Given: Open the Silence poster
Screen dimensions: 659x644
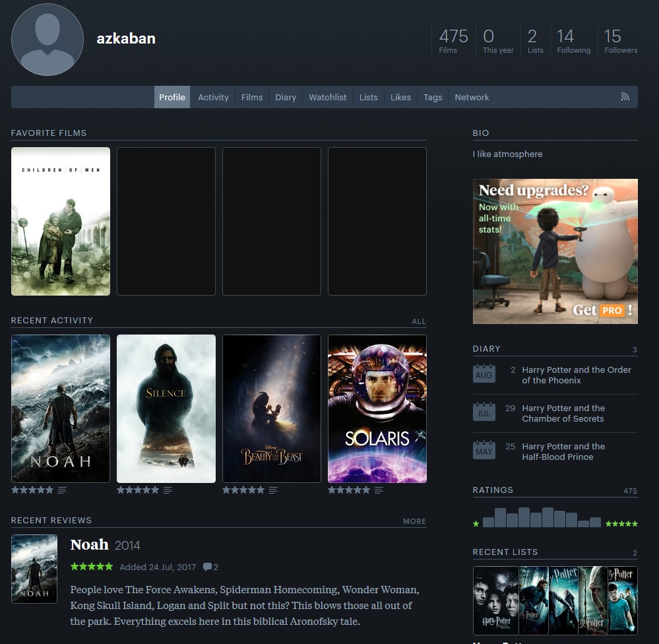Looking at the screenshot, I should tap(166, 408).
